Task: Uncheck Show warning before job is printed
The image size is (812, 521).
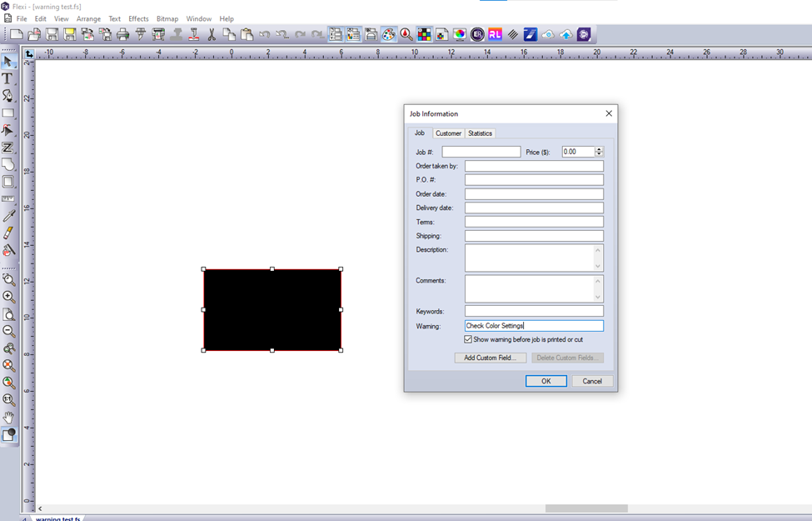Action: click(x=468, y=339)
